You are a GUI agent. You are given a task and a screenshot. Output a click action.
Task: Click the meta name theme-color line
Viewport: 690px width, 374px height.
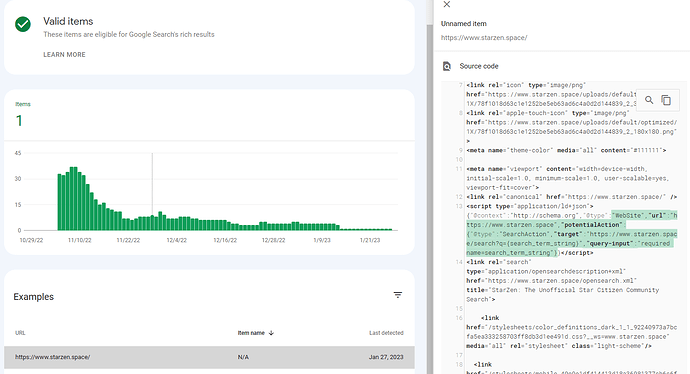point(566,150)
